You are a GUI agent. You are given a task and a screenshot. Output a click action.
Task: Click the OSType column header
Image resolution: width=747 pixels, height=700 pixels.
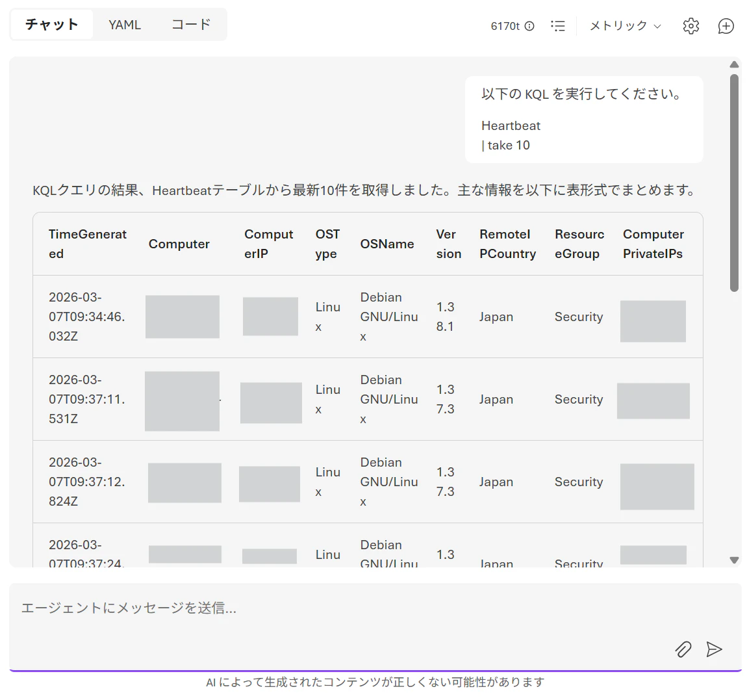coord(328,244)
